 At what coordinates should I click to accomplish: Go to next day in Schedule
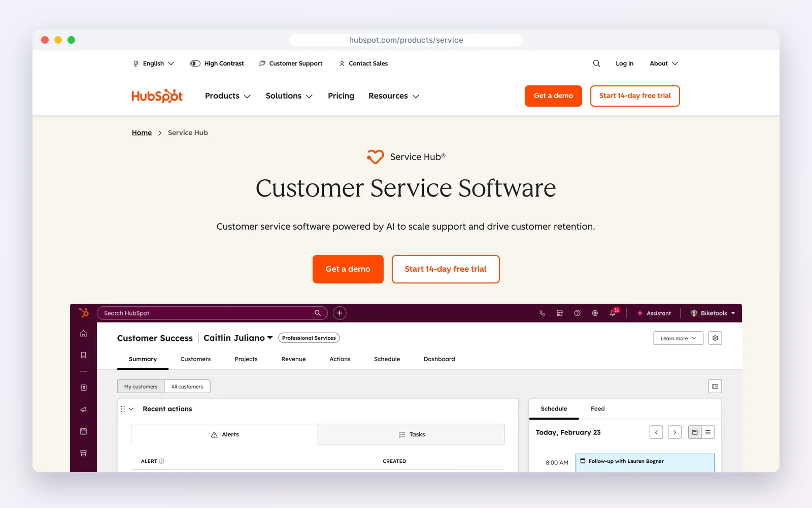point(674,432)
